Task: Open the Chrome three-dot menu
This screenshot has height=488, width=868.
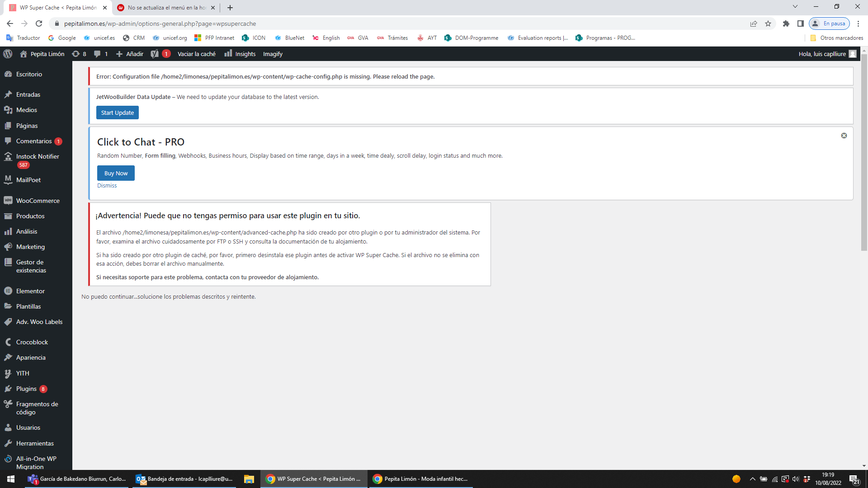Action: [858, 23]
